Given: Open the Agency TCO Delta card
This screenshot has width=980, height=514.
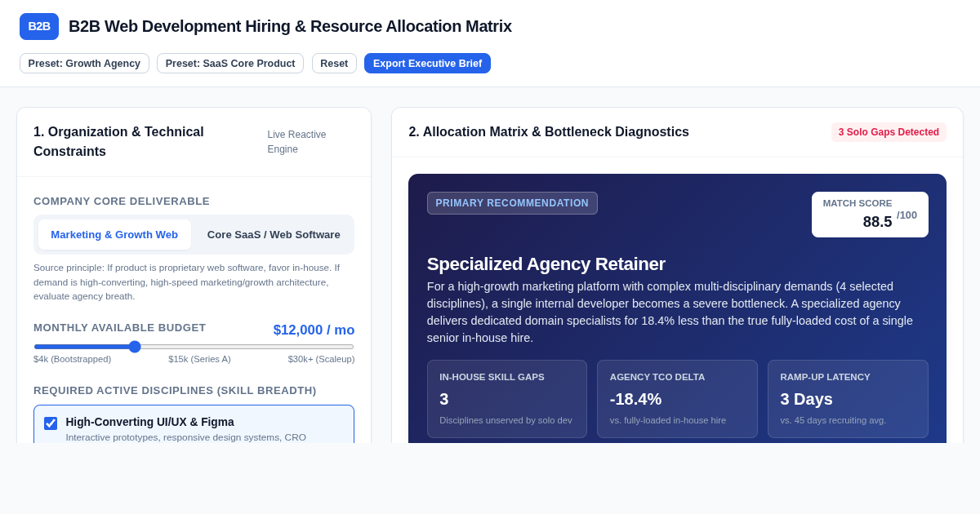Looking at the screenshot, I should pyautogui.click(x=677, y=399).
